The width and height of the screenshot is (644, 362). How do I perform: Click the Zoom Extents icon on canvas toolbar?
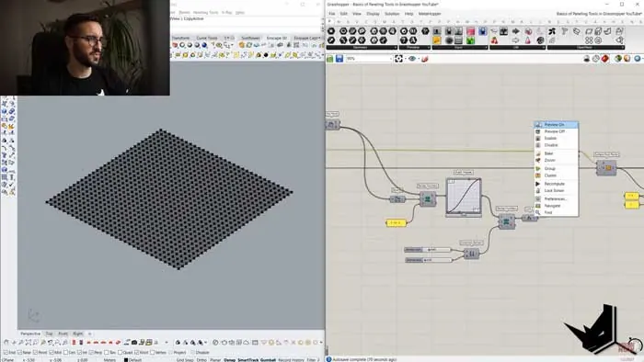(x=398, y=59)
